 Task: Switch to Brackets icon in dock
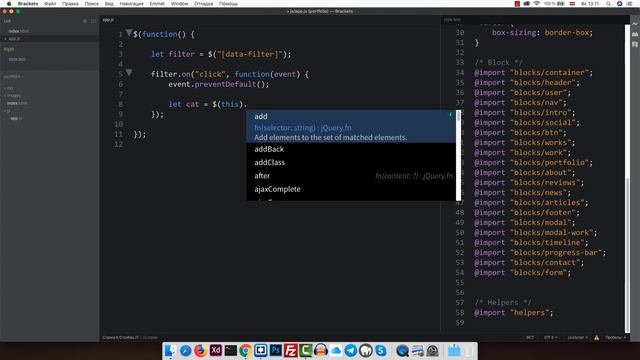(x=260, y=350)
